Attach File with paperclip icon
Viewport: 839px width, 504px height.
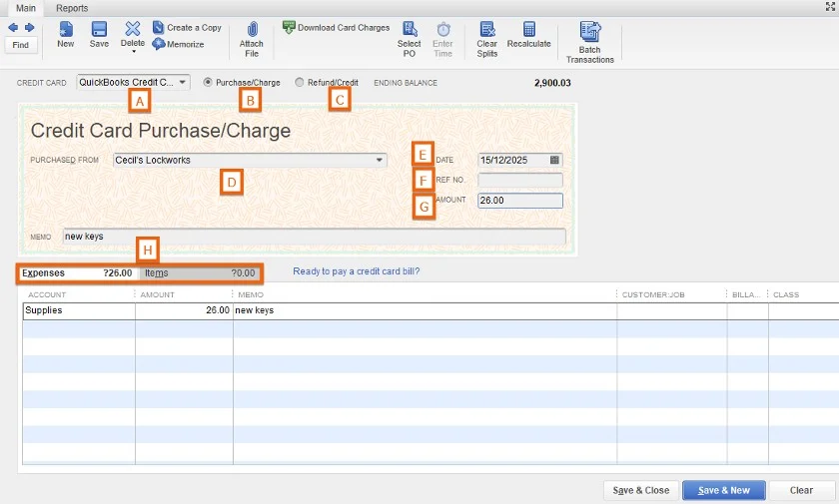(252, 40)
